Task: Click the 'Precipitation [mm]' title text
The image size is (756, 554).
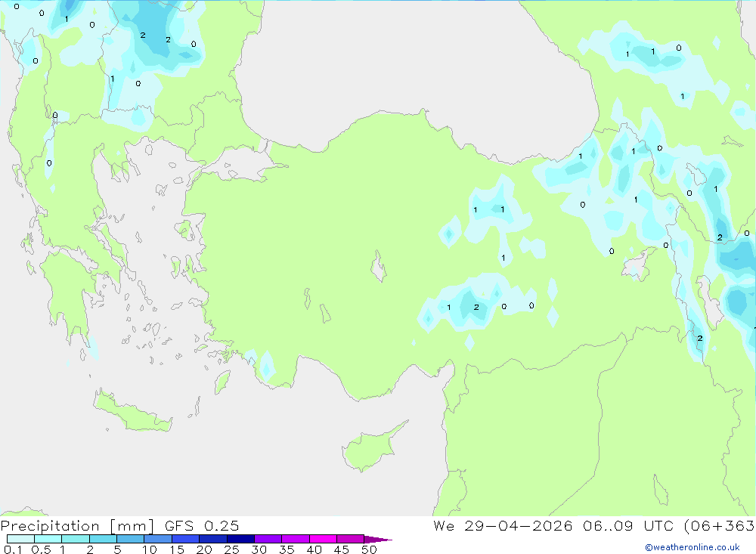Action: [77, 526]
